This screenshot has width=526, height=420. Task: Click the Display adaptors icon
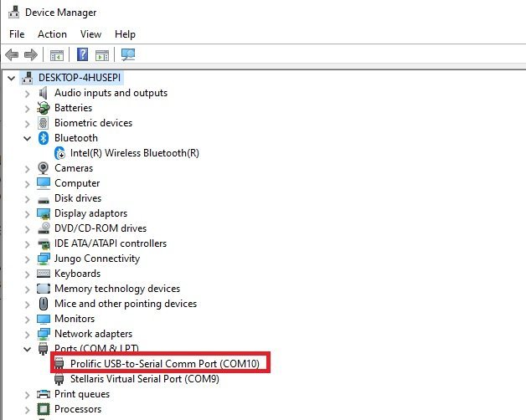pyautogui.click(x=44, y=213)
